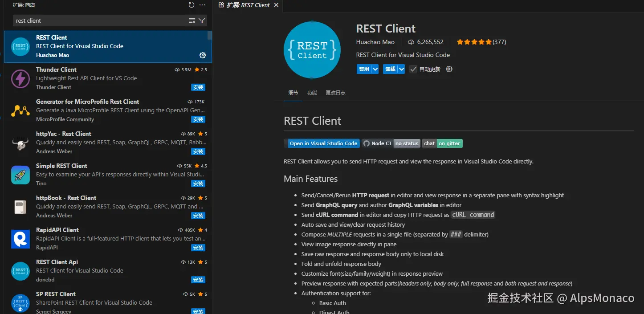Click the httpYac bull skull icon
Viewport: 644px width, 314px height.
(20, 143)
